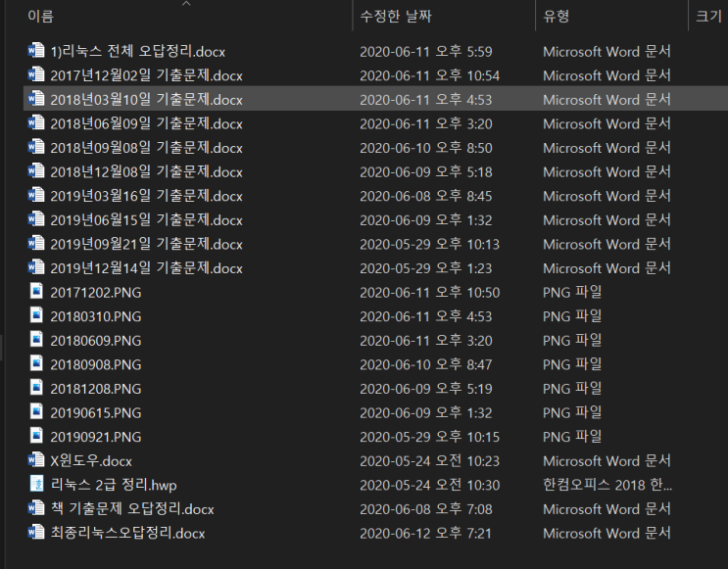The image size is (728, 569).
Task: Select file name 2019년06월15일 기출문제.docx
Action: [146, 220]
